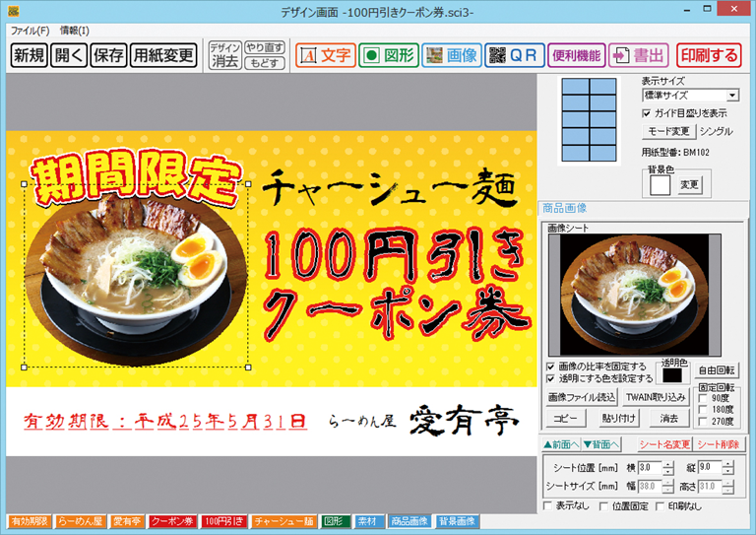Toggle the ガイド目盛りを表示 checkbox
This screenshot has width=756, height=535.
pos(647,113)
